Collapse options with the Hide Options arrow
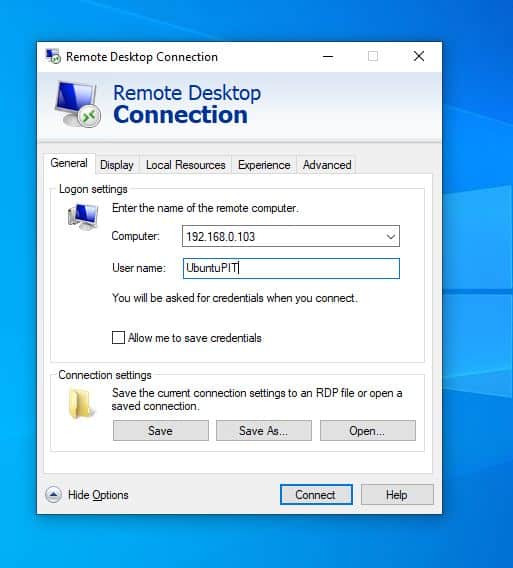This screenshot has width=513, height=568. [54, 494]
